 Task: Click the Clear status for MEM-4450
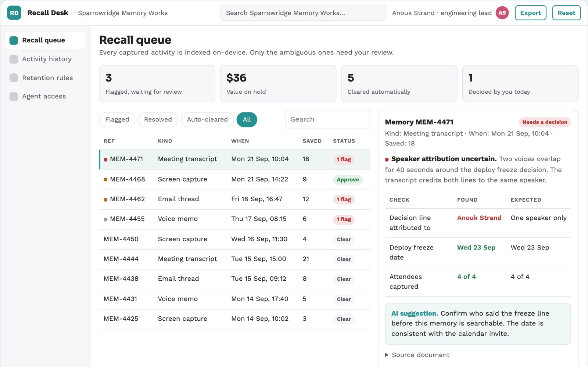(x=344, y=240)
